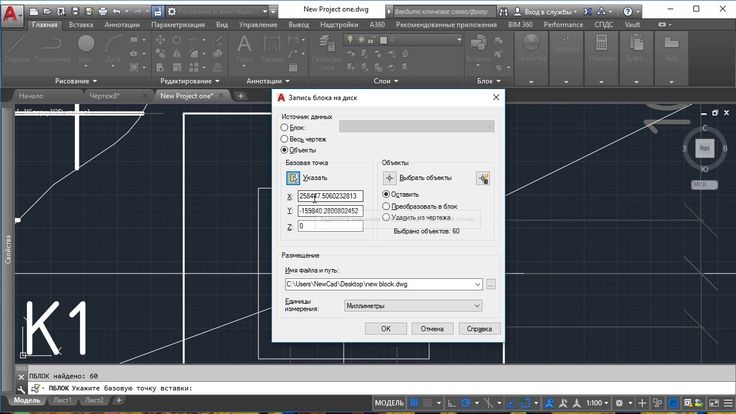Select Удалить из чертежа radio option
This screenshot has height=414, width=736.
click(x=387, y=216)
